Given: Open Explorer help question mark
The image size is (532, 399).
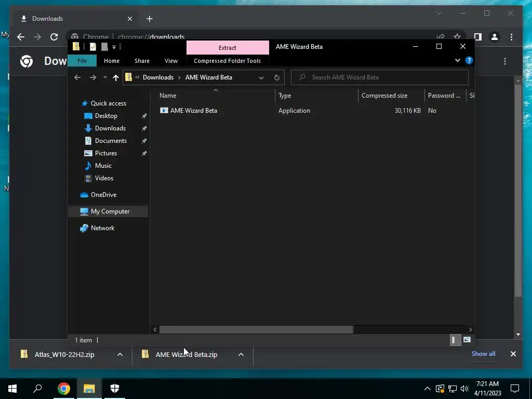Looking at the screenshot, I should pos(469,60).
